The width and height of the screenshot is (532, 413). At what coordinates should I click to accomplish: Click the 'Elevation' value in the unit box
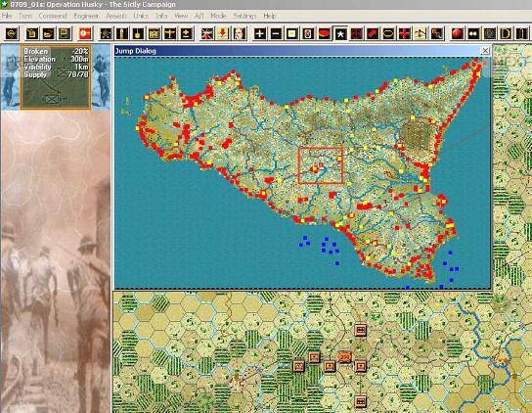pyautogui.click(x=79, y=59)
